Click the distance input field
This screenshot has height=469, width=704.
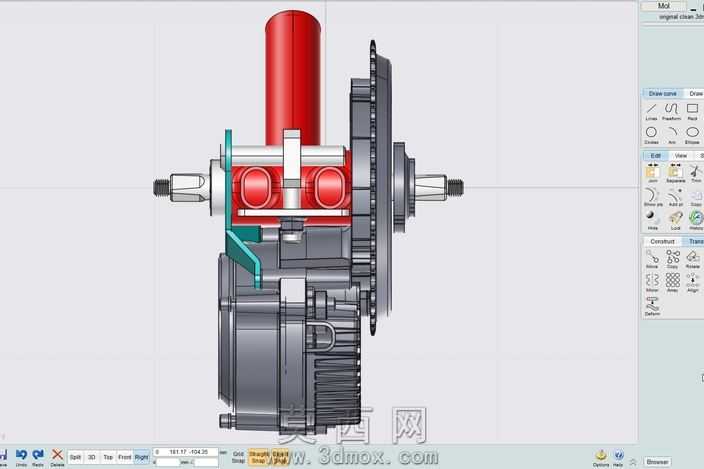pos(167,462)
